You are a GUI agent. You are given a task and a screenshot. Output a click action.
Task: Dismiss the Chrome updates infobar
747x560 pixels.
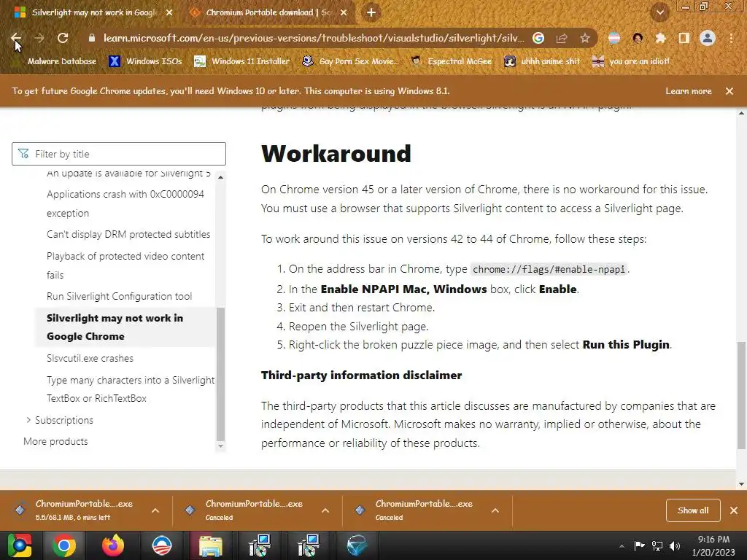point(729,91)
